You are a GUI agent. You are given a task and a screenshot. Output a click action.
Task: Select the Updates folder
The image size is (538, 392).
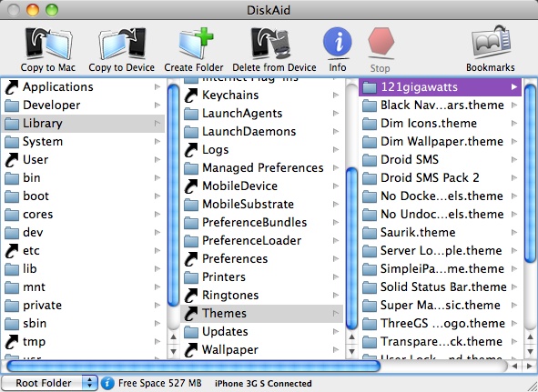coord(262,332)
